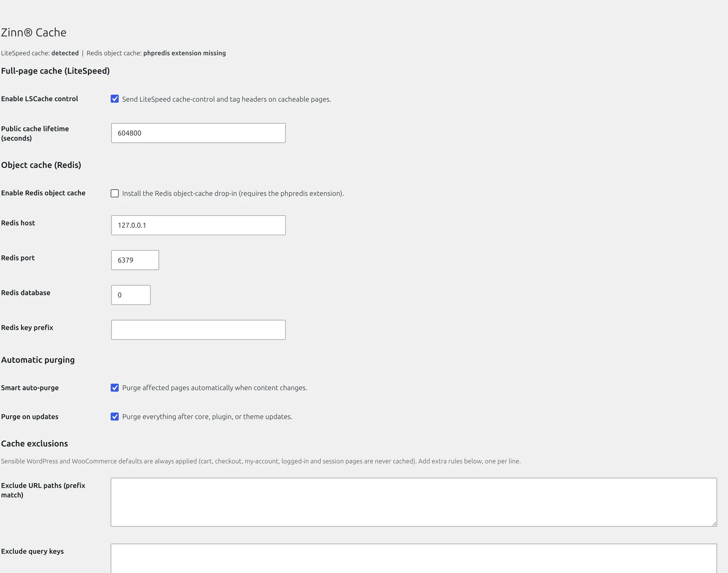The image size is (728, 573).
Task: Click the Redis port field
Action: (135, 260)
